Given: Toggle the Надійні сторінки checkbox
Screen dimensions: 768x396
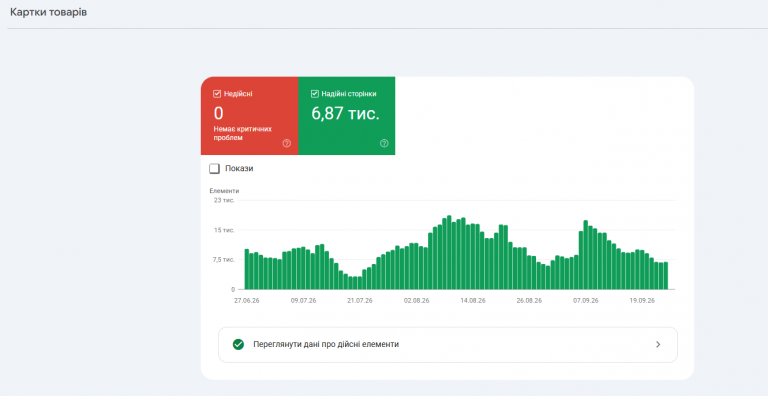Looking at the screenshot, I should pyautogui.click(x=315, y=94).
